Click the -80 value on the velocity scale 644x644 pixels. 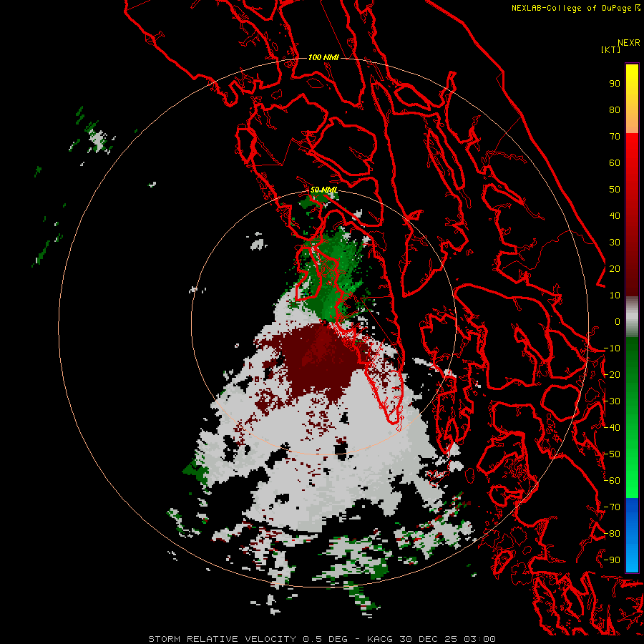612,534
